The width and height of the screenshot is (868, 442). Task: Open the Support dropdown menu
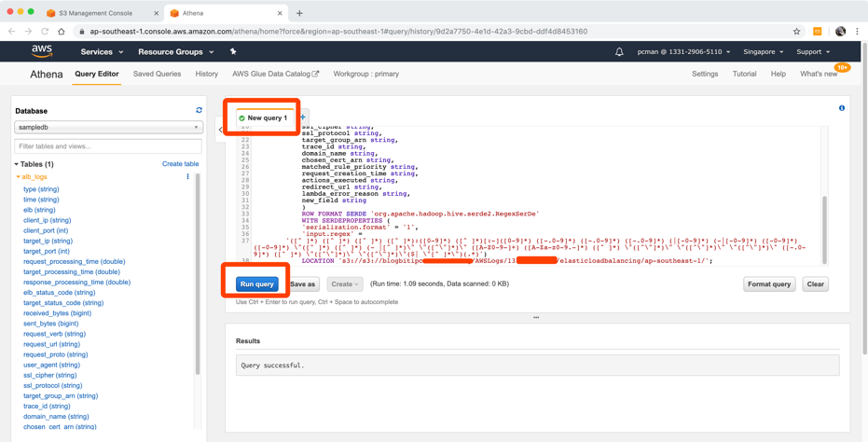(x=813, y=51)
